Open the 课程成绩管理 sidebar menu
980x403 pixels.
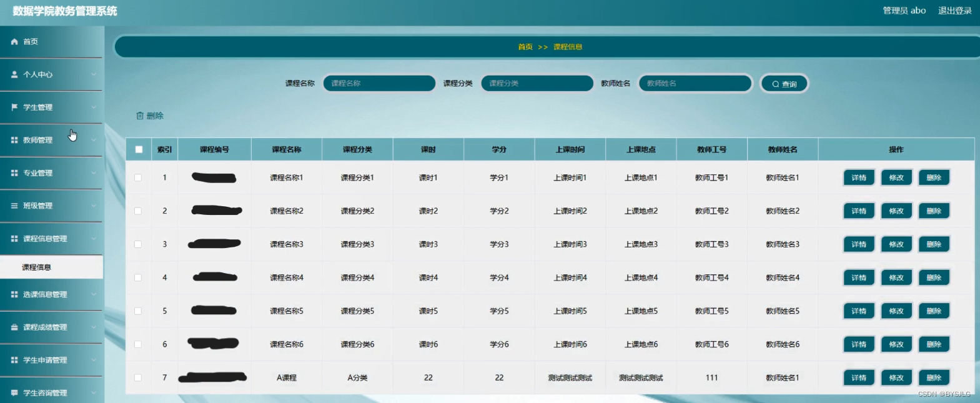click(x=51, y=327)
